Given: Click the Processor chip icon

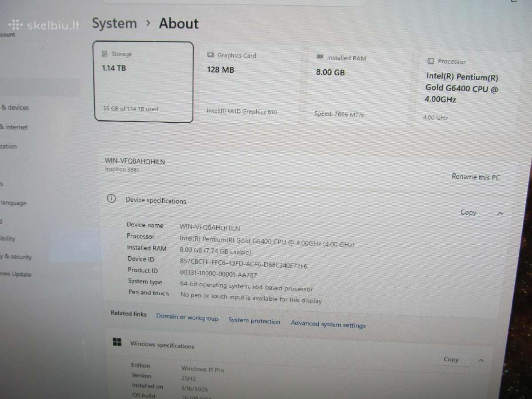Looking at the screenshot, I should [x=430, y=61].
